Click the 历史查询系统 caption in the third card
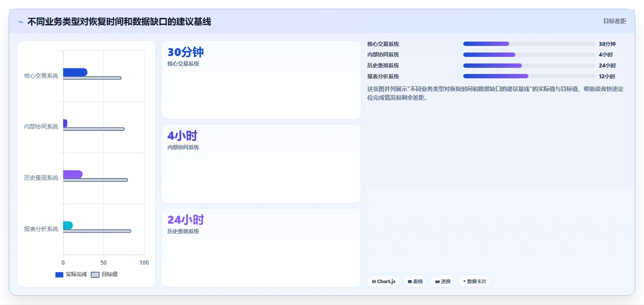This screenshot has height=305, width=644. click(183, 231)
